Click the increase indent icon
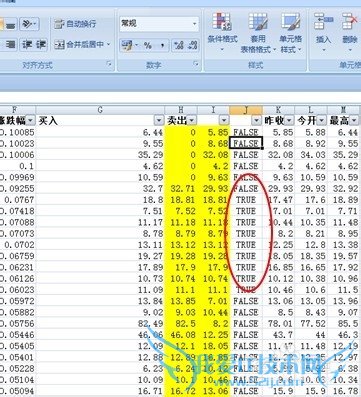The image size is (361, 397). click(40, 44)
